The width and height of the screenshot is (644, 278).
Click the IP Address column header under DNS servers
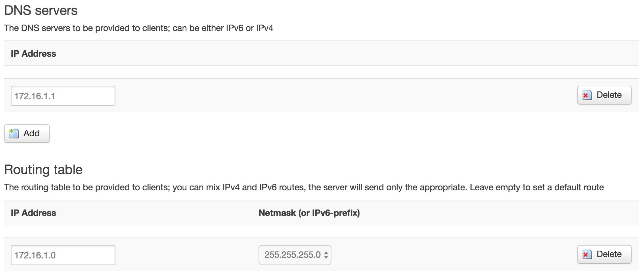pyautogui.click(x=33, y=54)
